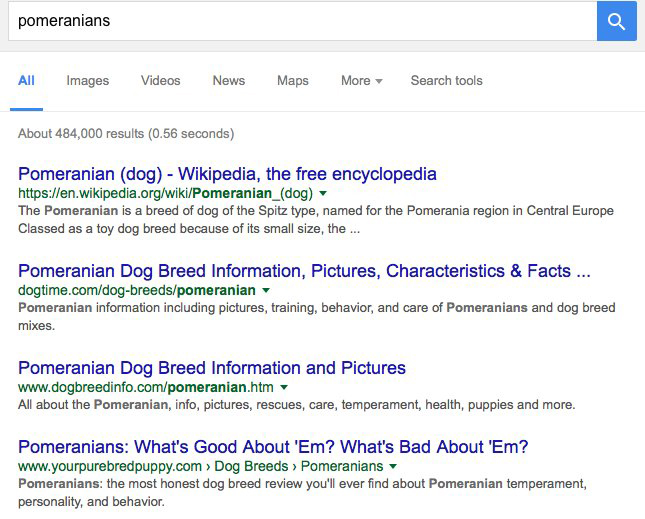This screenshot has width=645, height=519.
Task: Open Pomeranian (dog) Wikipedia result
Action: [227, 174]
